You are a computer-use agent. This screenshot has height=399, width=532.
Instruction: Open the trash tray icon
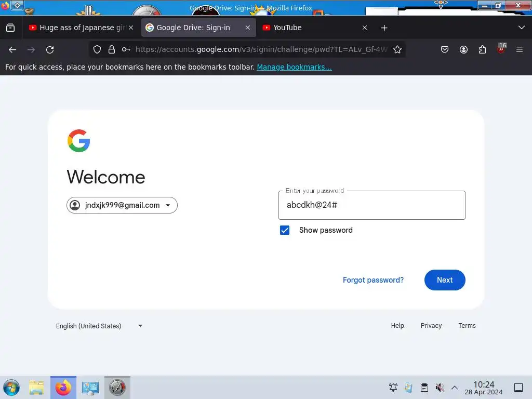408,388
